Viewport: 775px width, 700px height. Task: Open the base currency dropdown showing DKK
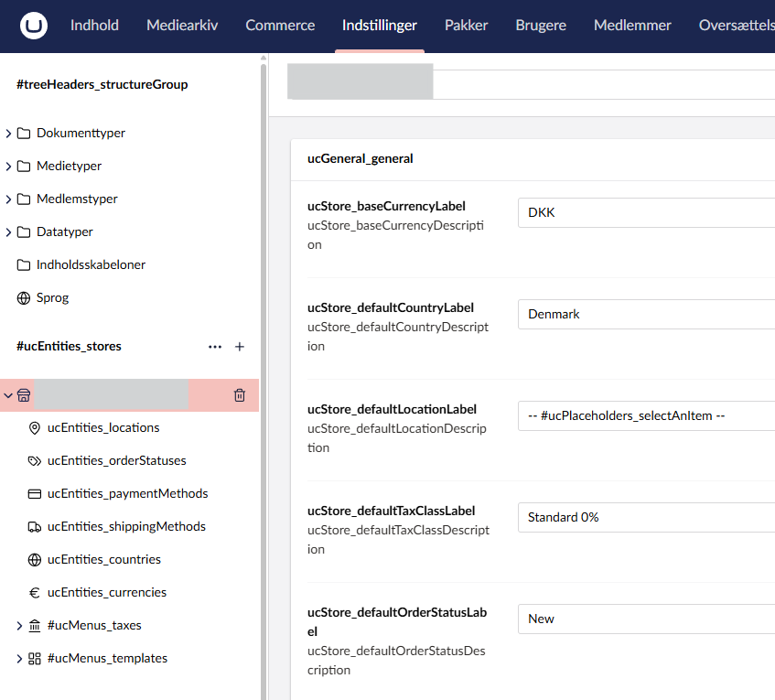[x=645, y=212]
